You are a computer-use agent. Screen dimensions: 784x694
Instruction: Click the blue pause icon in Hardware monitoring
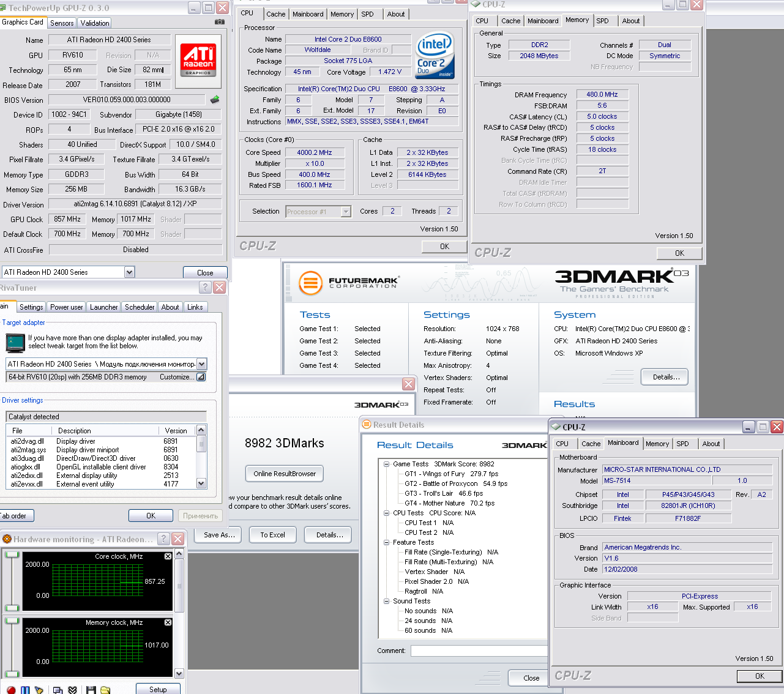[x=25, y=690]
